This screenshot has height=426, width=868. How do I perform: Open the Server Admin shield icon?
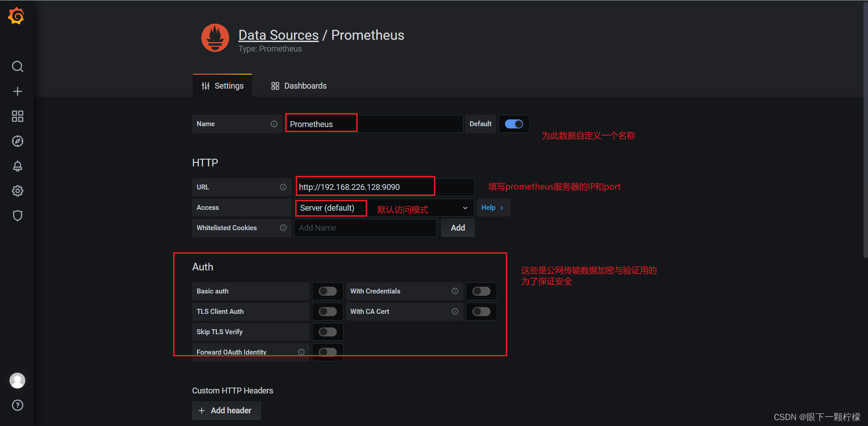click(x=17, y=216)
